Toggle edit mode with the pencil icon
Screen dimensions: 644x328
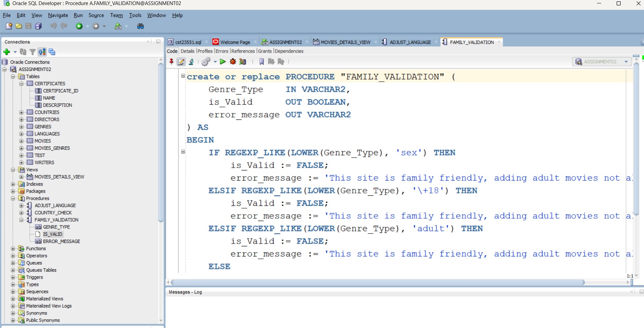tap(181, 62)
